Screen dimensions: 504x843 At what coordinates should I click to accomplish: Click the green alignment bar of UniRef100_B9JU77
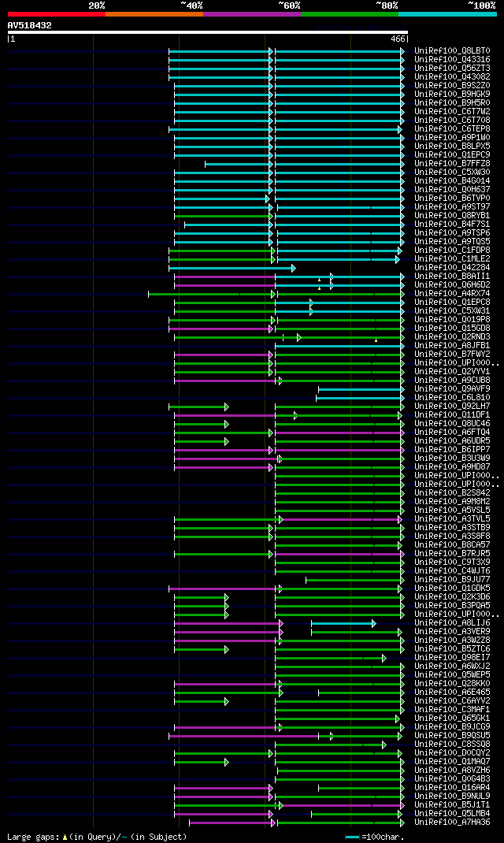point(354,580)
